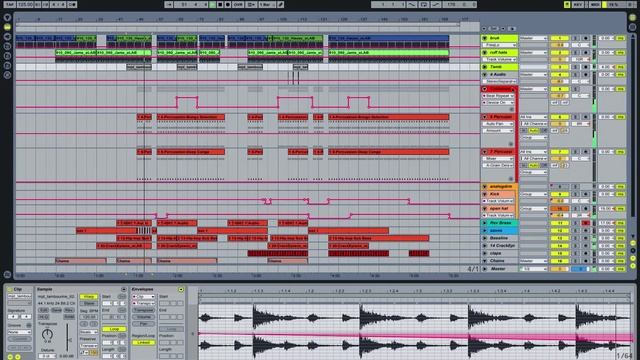Click top circular browser toggle icon on left sidebar
This screenshot has height=360, width=640.
click(x=7, y=17)
